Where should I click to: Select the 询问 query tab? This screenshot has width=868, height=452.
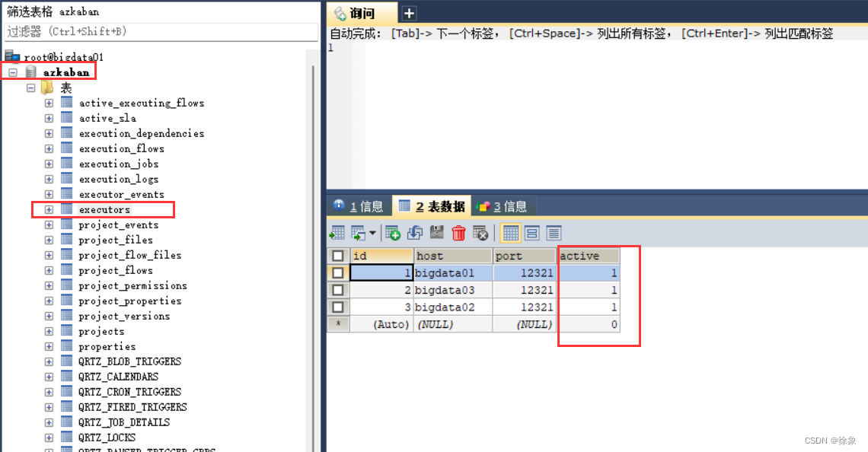[362, 13]
